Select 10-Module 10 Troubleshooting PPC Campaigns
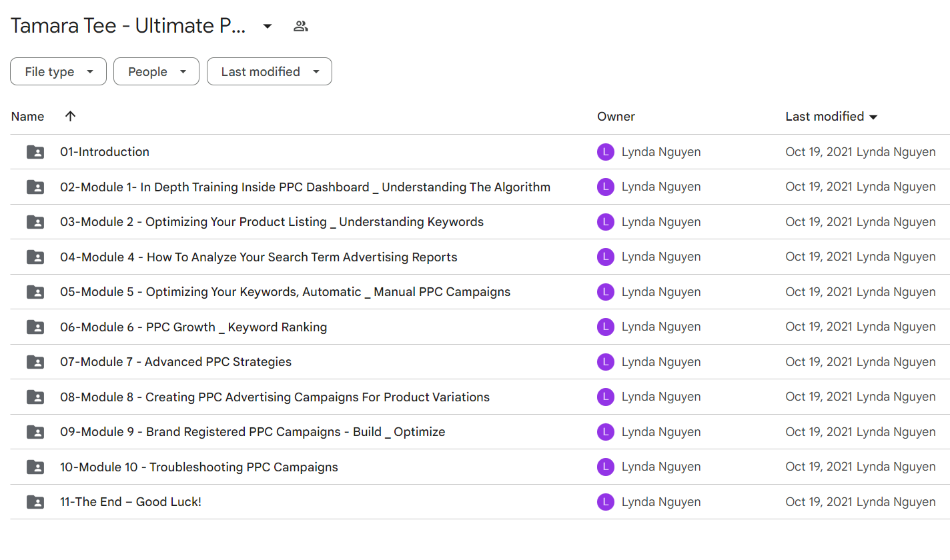Viewport: 950px width, 560px height. [199, 467]
